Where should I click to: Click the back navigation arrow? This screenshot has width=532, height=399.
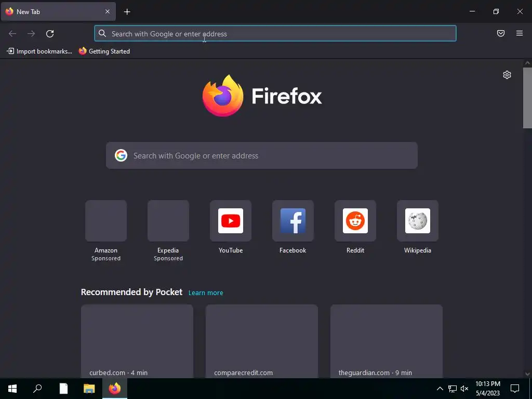click(x=12, y=34)
